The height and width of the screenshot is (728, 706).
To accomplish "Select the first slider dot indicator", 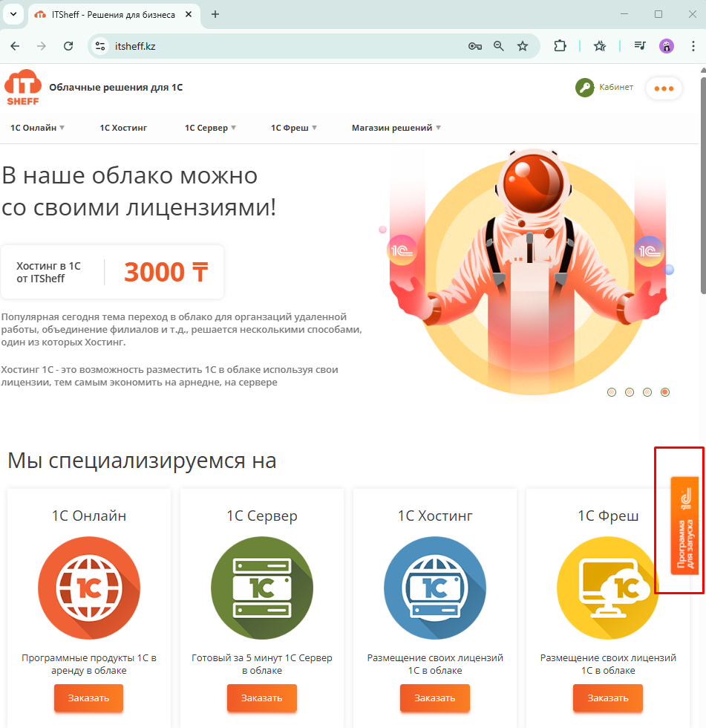I will [x=612, y=392].
